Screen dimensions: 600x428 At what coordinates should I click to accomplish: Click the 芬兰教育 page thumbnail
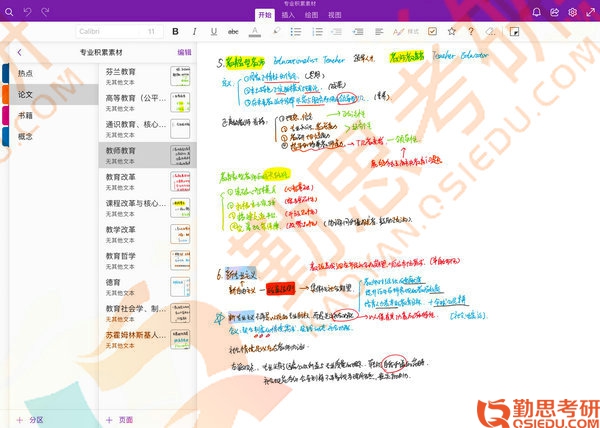(x=180, y=76)
